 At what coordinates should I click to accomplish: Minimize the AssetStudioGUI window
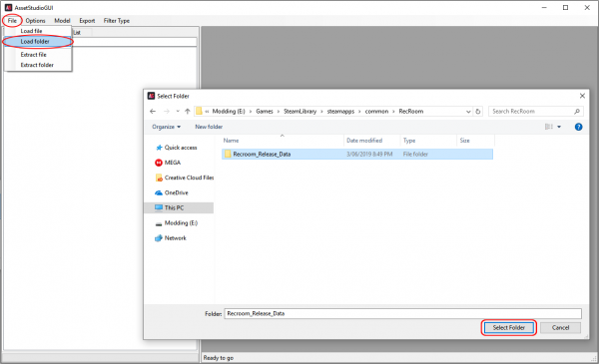[x=544, y=8]
